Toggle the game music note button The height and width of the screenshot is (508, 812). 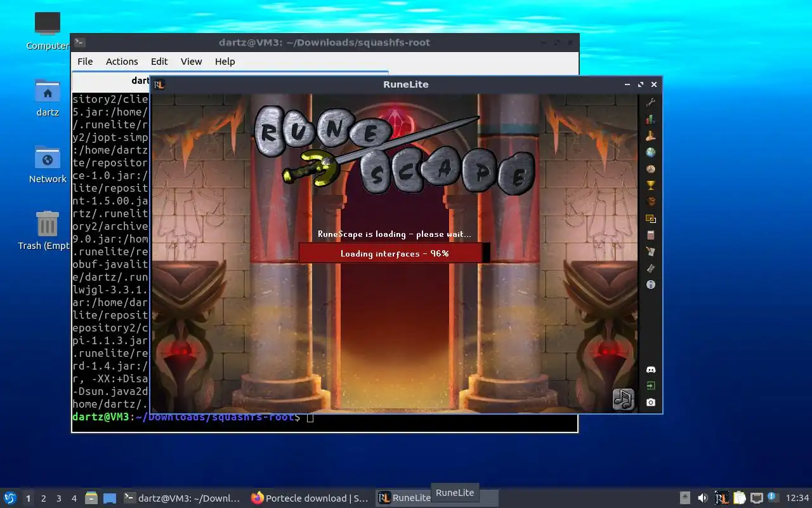623,399
